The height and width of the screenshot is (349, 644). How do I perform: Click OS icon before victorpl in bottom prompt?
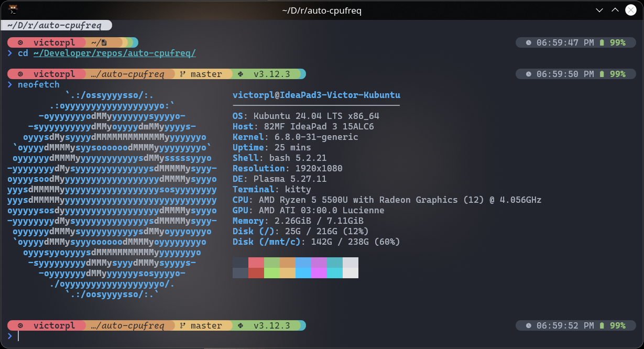[20, 325]
